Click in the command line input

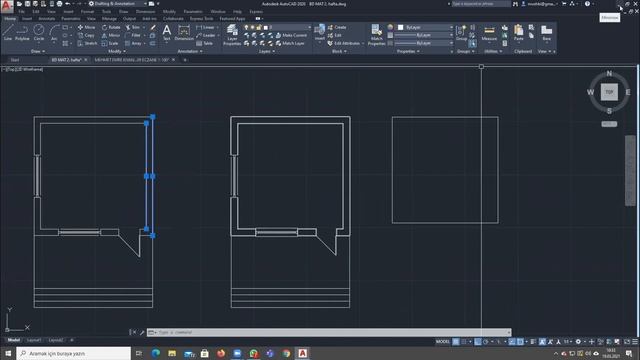pos(329,332)
